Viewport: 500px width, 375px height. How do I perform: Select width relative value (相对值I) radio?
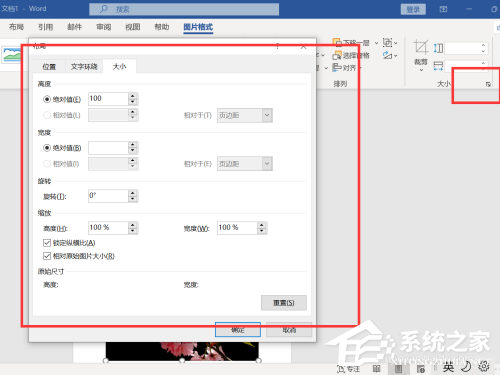pyautogui.click(x=47, y=164)
